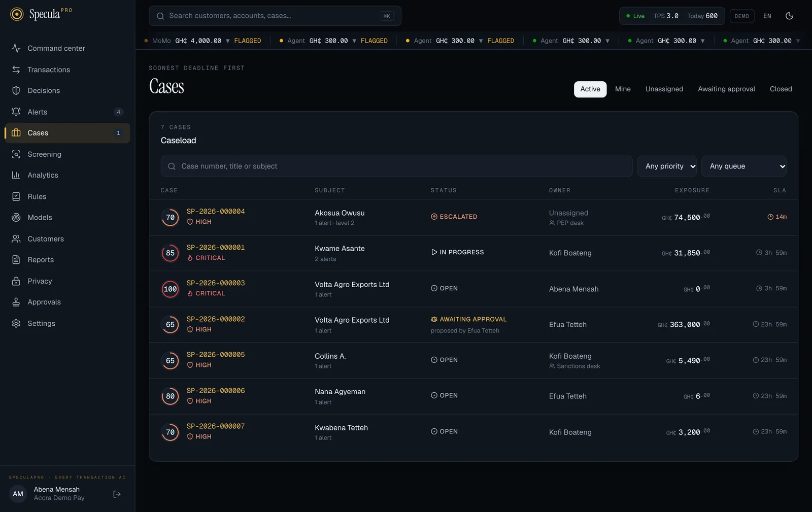Open case SP-2026-000004
Image resolution: width=812 pixels, height=512 pixels.
(x=216, y=212)
